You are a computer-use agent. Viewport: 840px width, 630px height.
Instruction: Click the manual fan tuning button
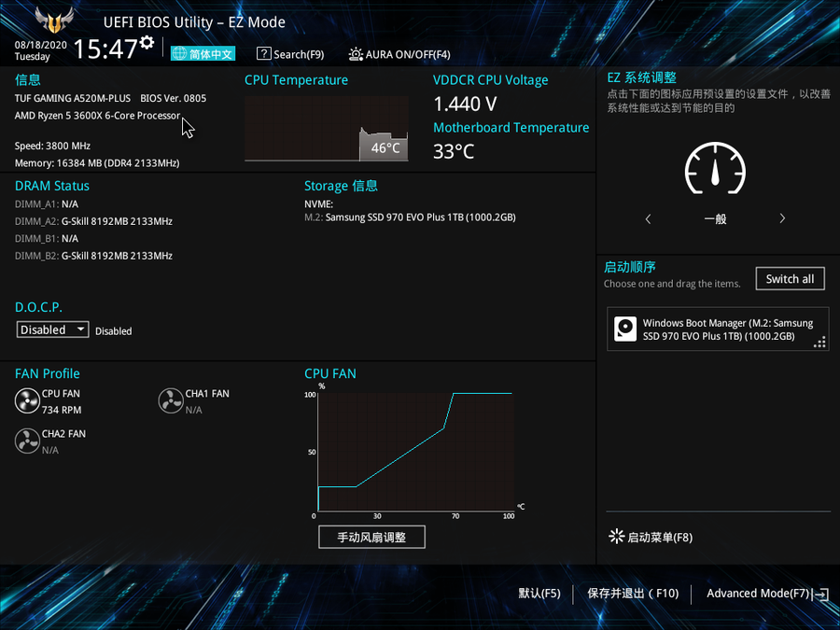pyautogui.click(x=371, y=538)
